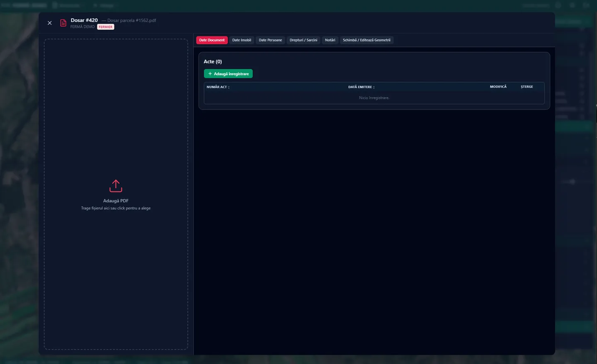Click the PDF document icon beside Dosar #420
597x364 pixels.
point(63,23)
